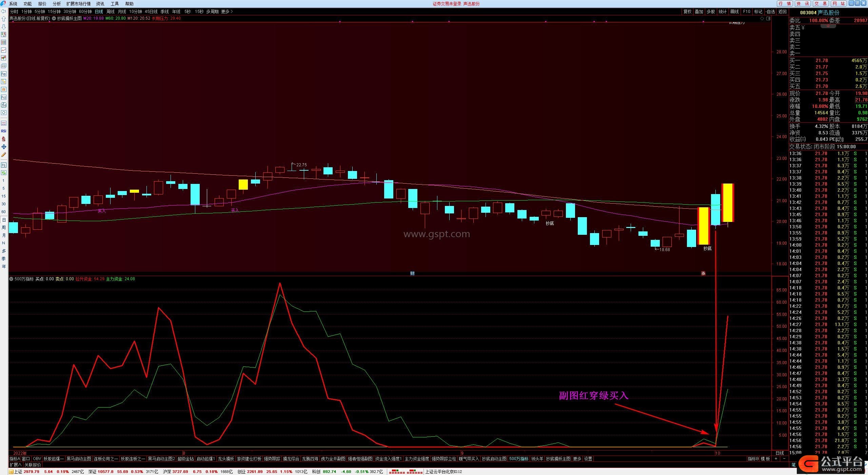Click the back arrow icon in left sidebar
This screenshot has height=475, width=868.
pos(4,11)
